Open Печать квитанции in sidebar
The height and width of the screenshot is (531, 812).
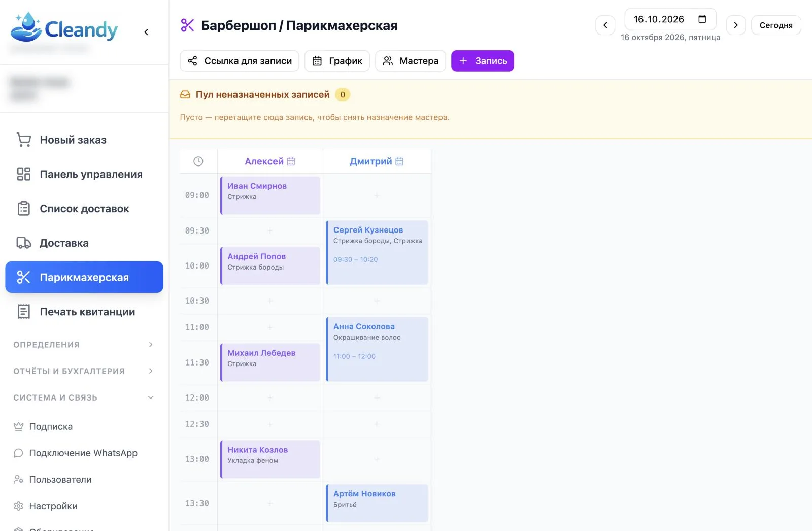[x=84, y=312]
